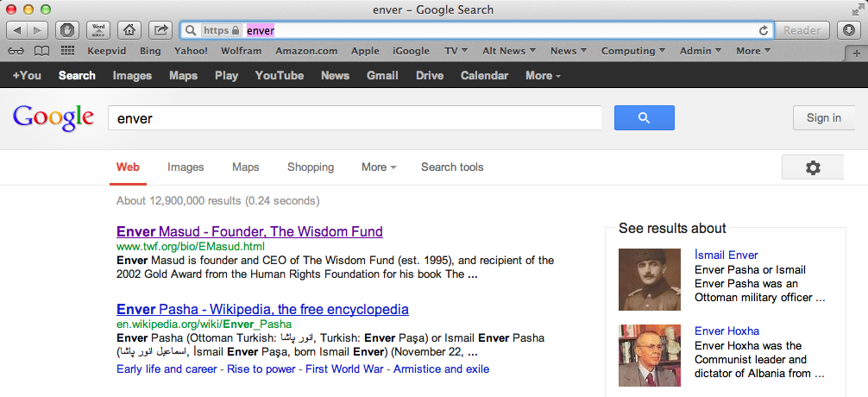Click Enver Hoxha portrait thumbnail
Image resolution: width=868 pixels, height=397 pixels.
point(650,356)
